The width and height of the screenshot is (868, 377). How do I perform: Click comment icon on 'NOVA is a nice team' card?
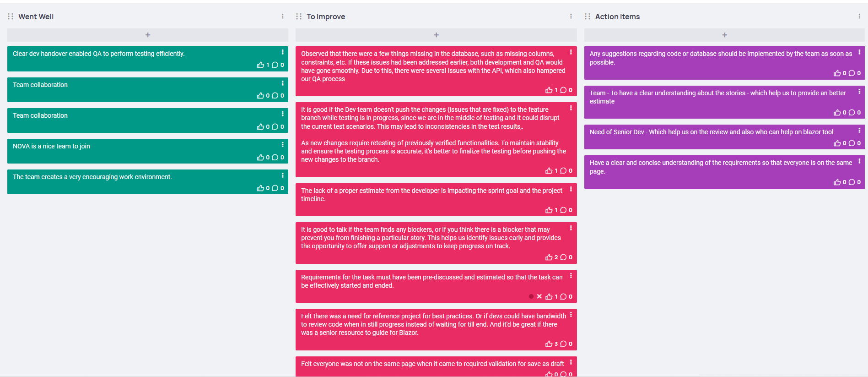275,158
